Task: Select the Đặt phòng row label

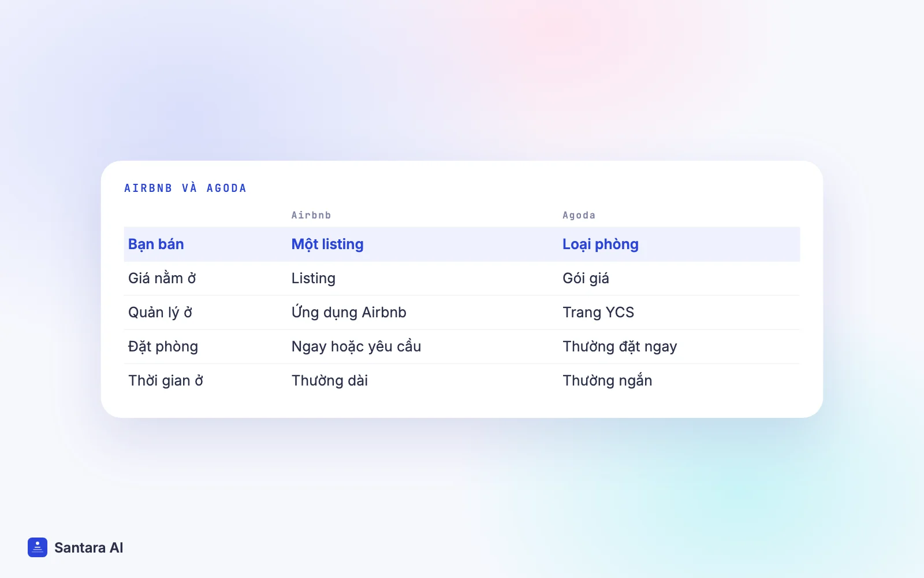Action: click(x=163, y=346)
